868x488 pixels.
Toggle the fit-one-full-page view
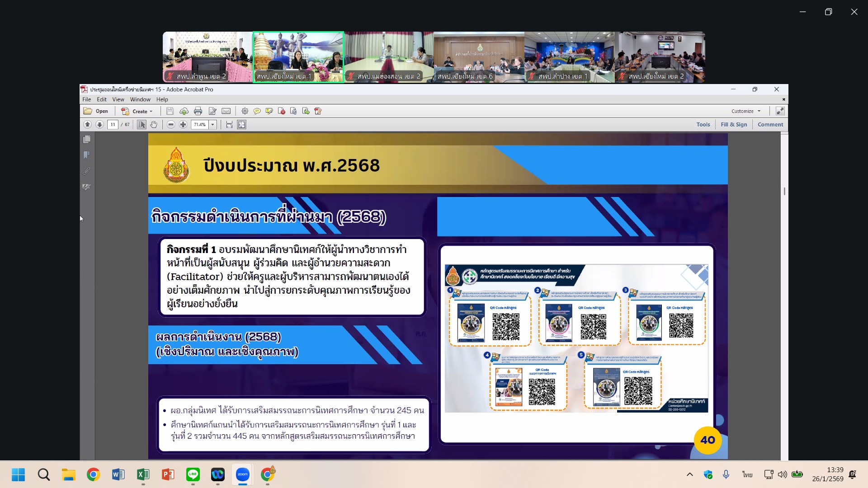pos(242,125)
